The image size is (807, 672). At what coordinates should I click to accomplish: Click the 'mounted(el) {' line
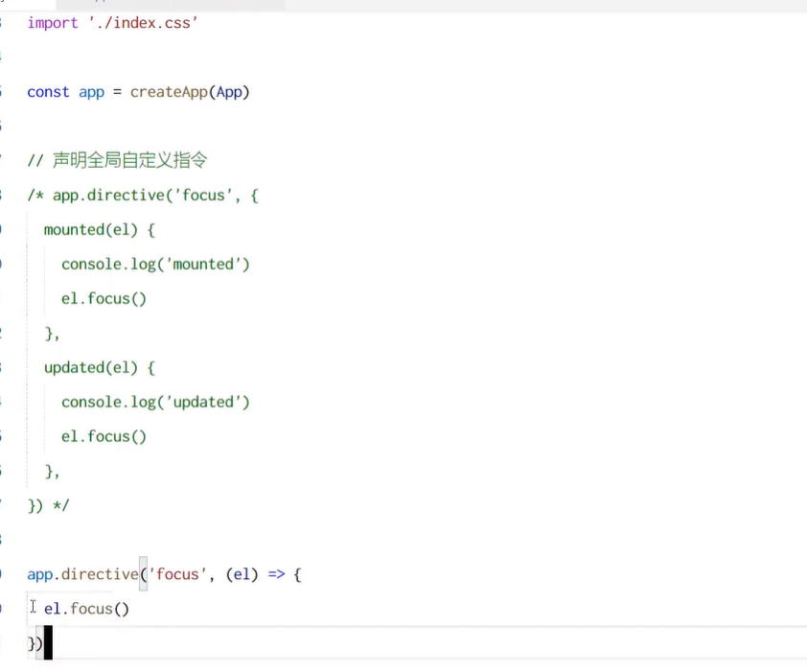pos(100,230)
